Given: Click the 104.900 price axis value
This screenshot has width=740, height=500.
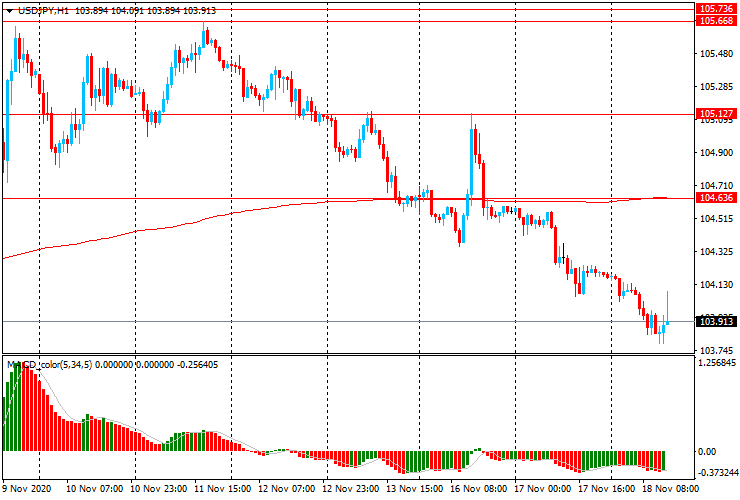Looking at the screenshot, I should [716, 153].
